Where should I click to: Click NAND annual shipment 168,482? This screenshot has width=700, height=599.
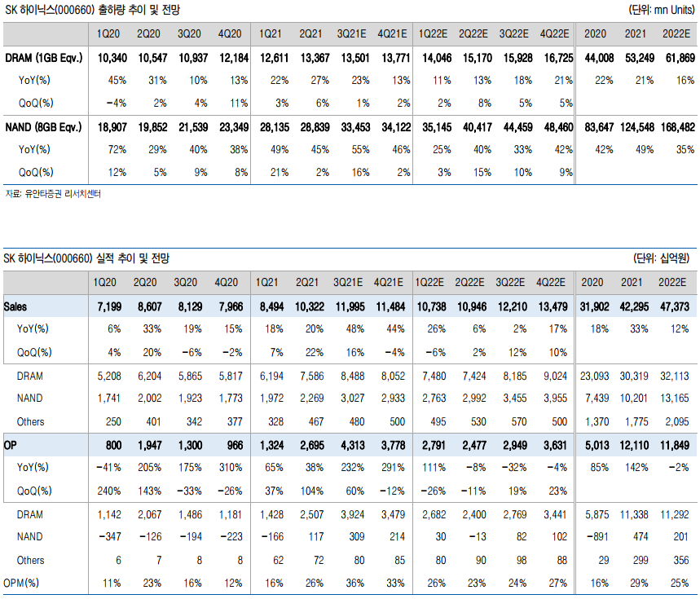[x=678, y=127]
